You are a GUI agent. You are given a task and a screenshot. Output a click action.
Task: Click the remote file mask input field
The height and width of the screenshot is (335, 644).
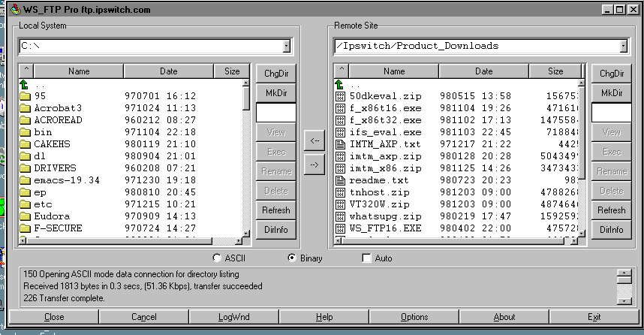point(612,113)
